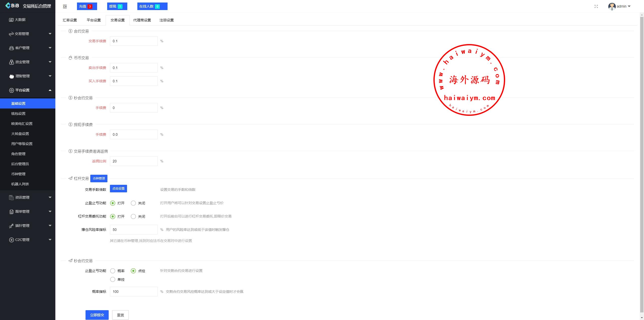Click the 爆仓风险率指标 input field
This screenshot has width=644, height=320.
(x=134, y=230)
